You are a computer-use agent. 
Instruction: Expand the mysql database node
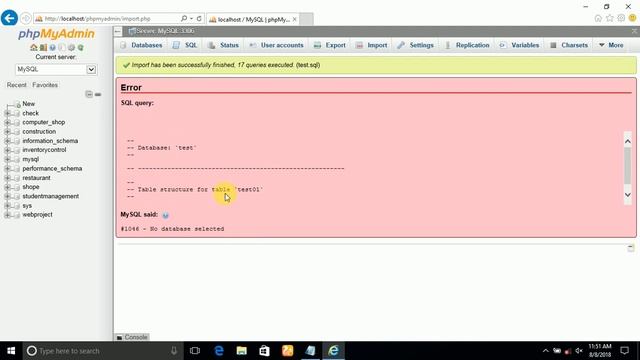tap(7, 159)
